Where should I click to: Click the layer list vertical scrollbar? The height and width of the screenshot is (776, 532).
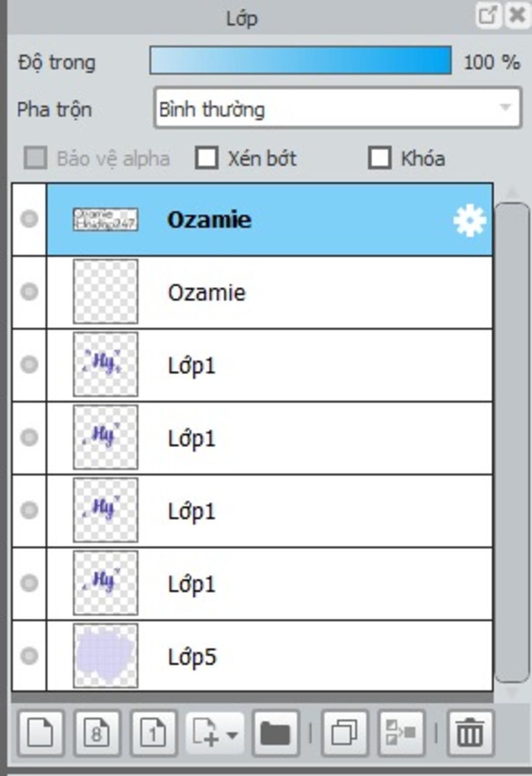click(512, 443)
